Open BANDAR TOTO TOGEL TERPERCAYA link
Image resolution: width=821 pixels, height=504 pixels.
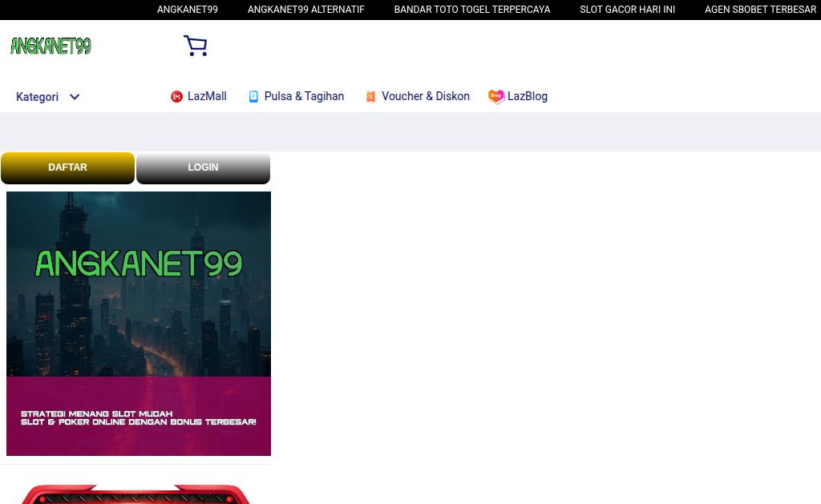(x=471, y=10)
